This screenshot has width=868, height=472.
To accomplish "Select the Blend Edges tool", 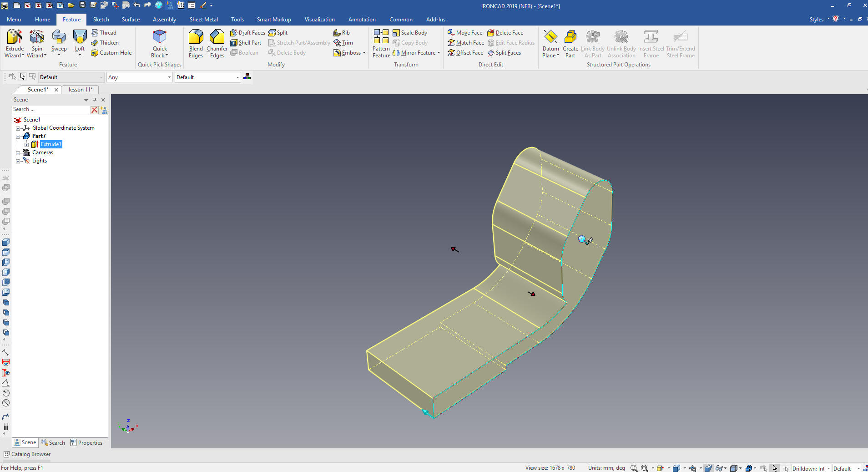I will pos(196,44).
